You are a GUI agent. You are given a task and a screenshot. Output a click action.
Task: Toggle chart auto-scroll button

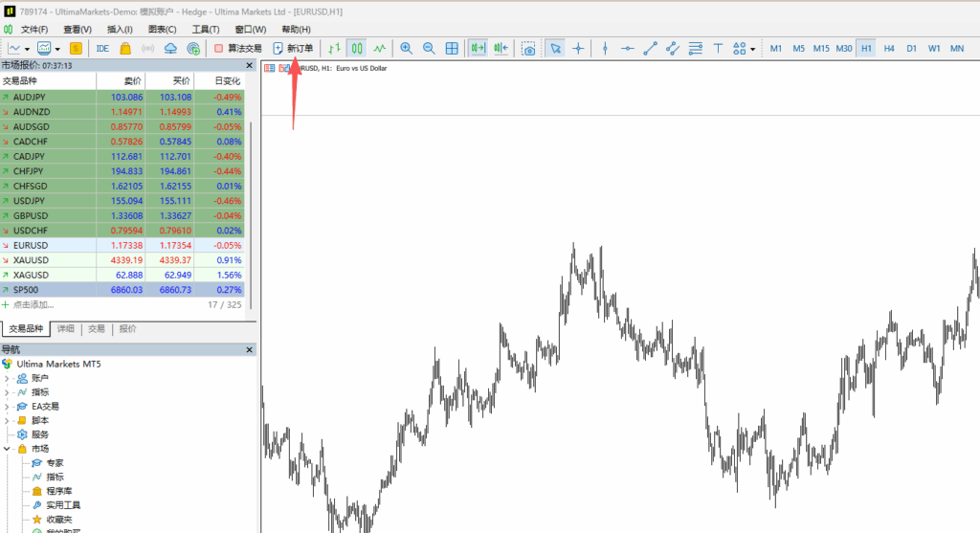478,48
